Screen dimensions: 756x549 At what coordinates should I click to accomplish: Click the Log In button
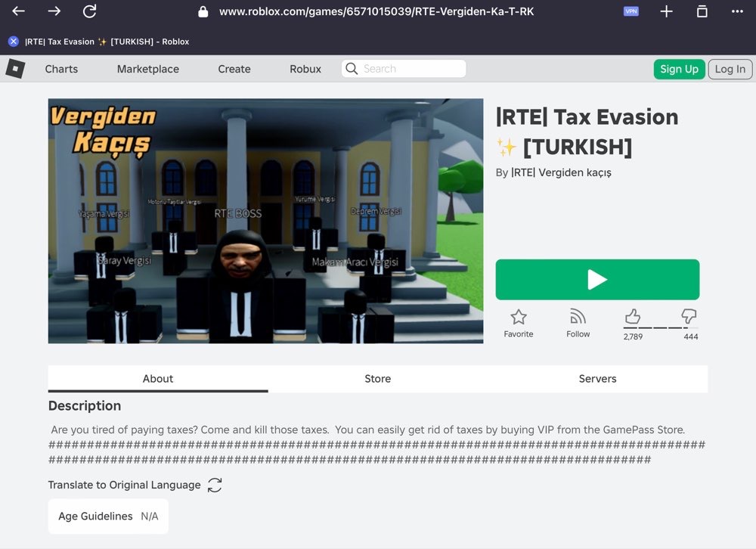730,69
